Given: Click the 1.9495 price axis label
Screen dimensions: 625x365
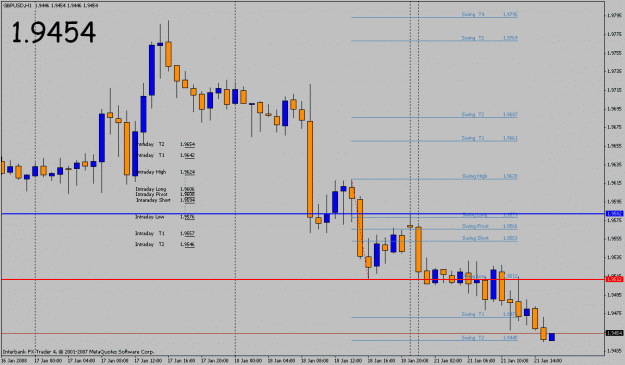Looking at the screenshot, I should [x=614, y=295].
